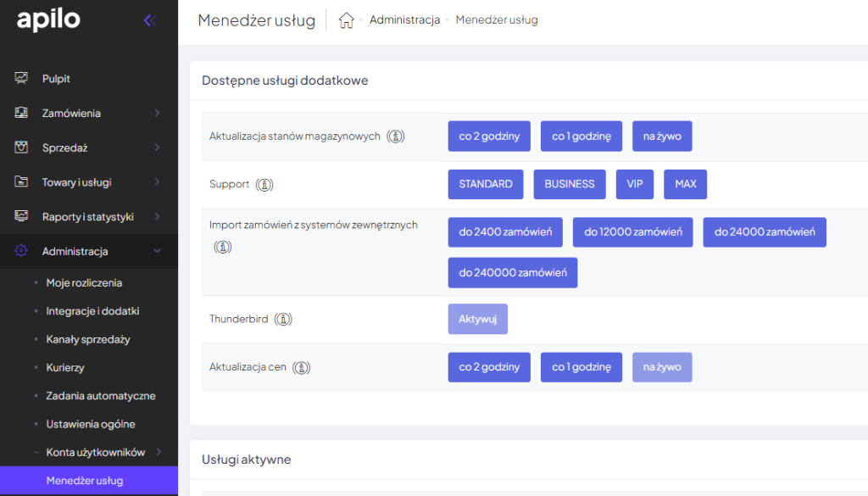Activate the Thunderbird service with Aktywuj
Viewport: 868px width, 496px height.
477,320
